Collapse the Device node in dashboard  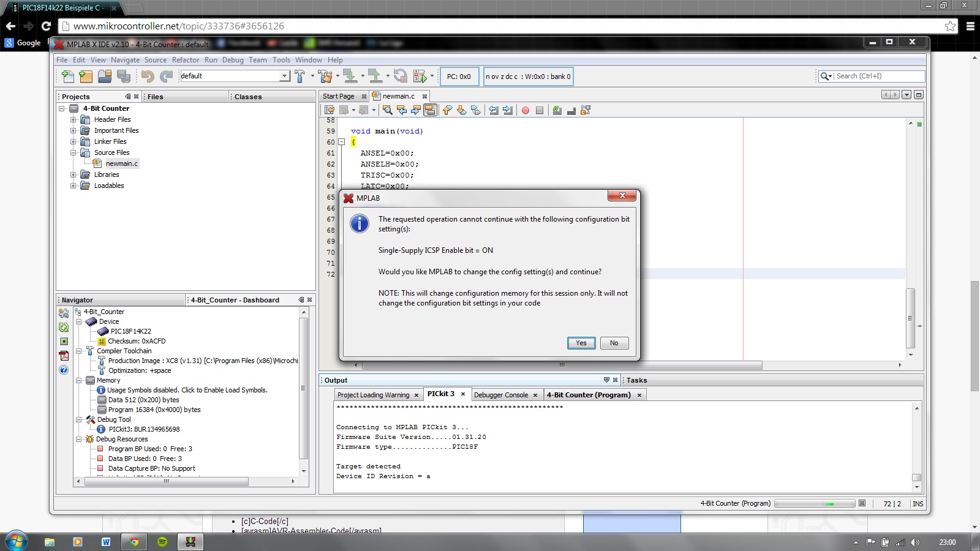[79, 321]
